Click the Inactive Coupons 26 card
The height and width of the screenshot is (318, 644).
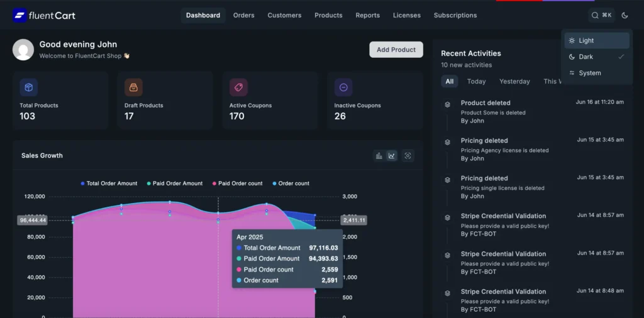[x=375, y=101]
